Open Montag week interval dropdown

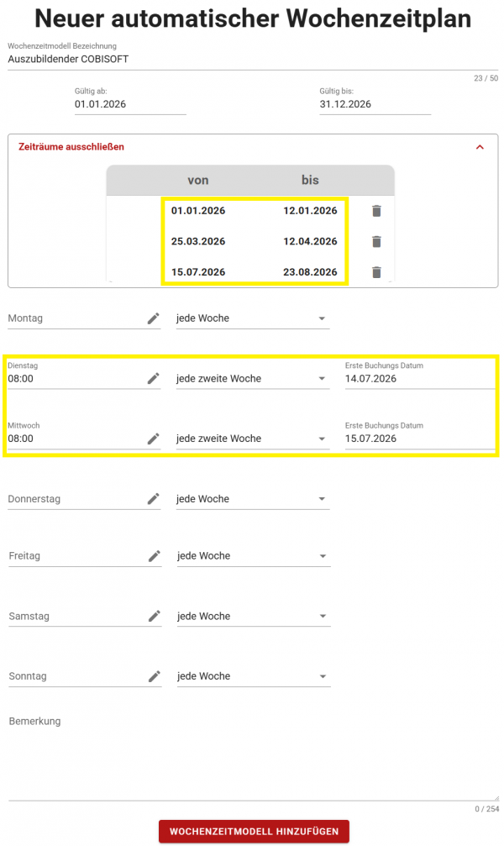pos(253,318)
